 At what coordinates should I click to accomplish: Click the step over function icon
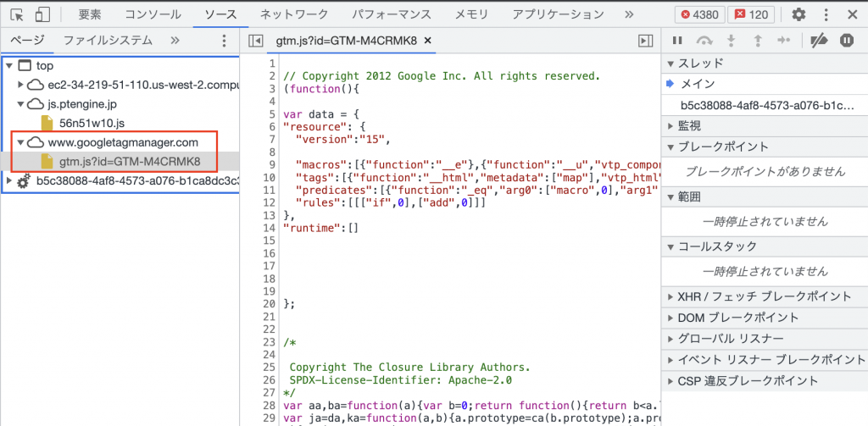[704, 41]
